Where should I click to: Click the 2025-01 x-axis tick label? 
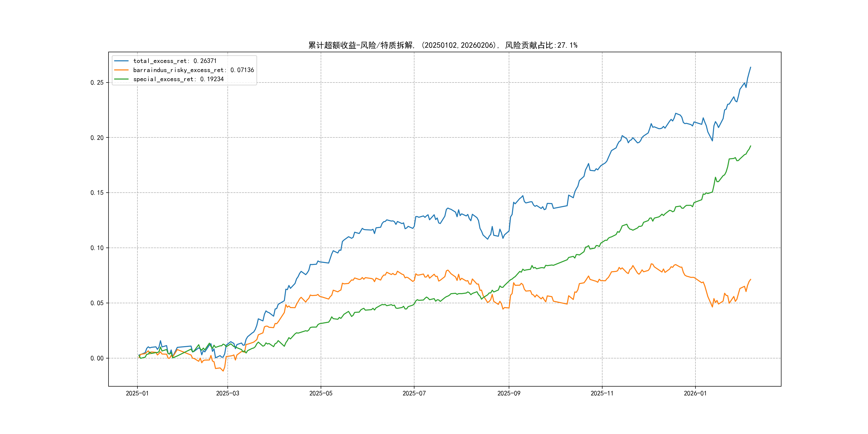pyautogui.click(x=137, y=393)
